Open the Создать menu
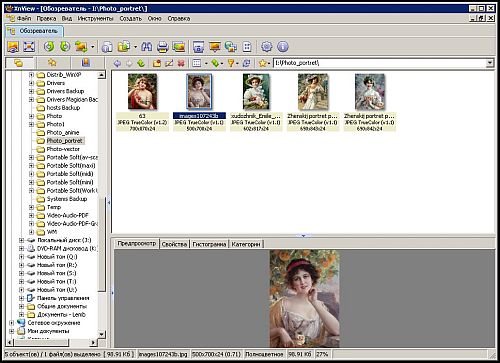 point(131,18)
